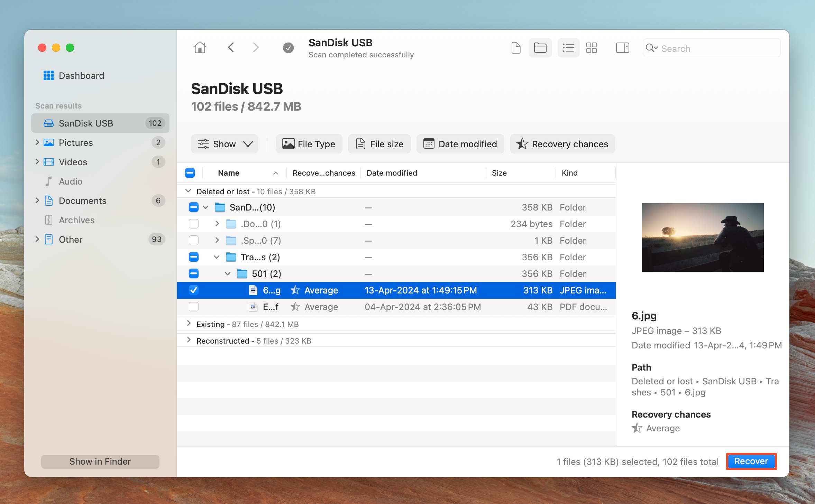Go to the home screen icon
Viewport: 815px width, 504px height.
click(x=200, y=47)
